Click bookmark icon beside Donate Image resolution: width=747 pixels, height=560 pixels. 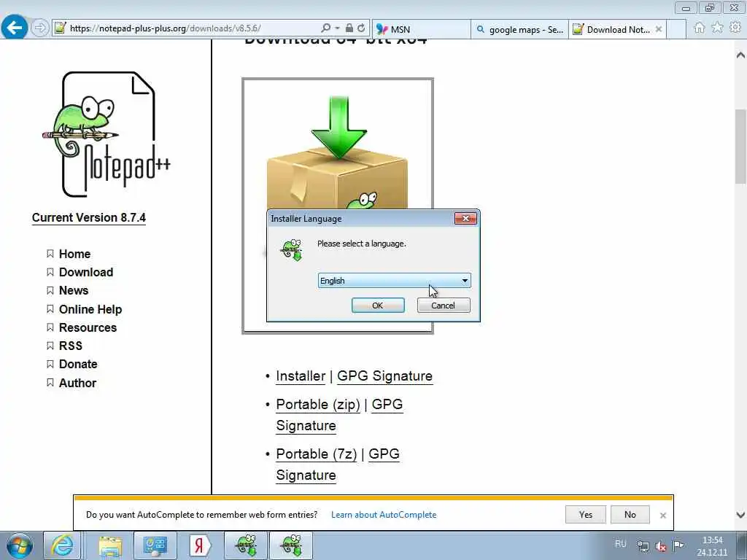pos(50,365)
